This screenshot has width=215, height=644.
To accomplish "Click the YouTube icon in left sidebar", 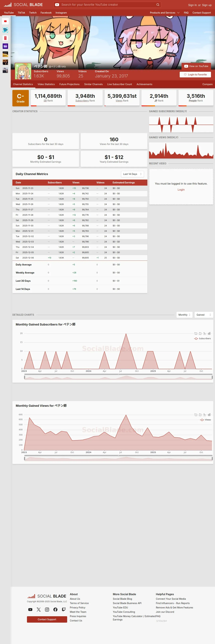I will click(x=5, y=21).
